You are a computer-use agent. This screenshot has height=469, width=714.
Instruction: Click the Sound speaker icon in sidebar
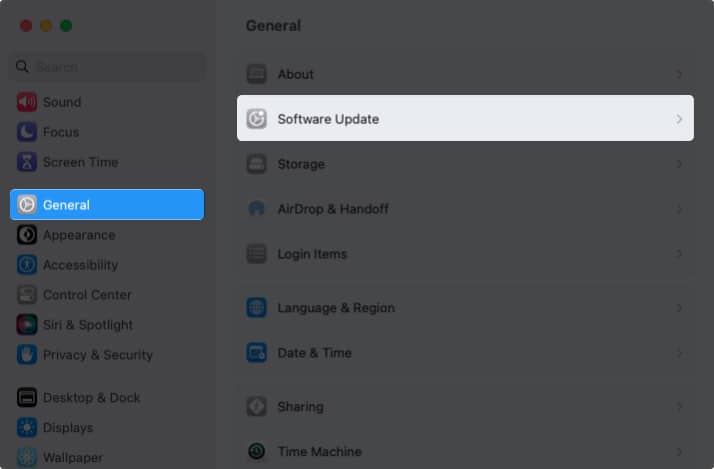(x=27, y=102)
